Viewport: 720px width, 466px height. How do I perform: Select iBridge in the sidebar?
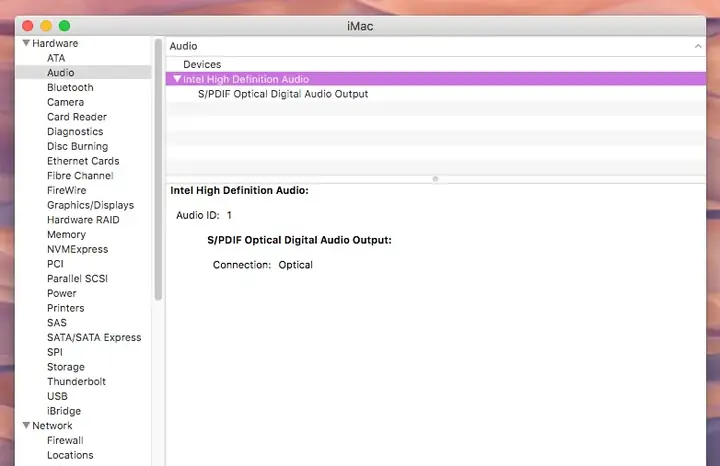64,411
